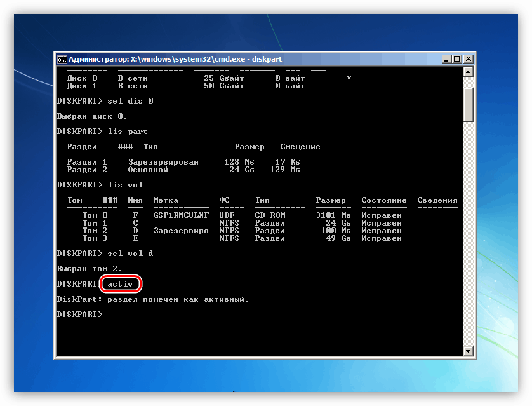This screenshot has width=532, height=406.
Task: Click 'Зарезервирован' in the Раздел 1 row
Action: [x=163, y=162]
